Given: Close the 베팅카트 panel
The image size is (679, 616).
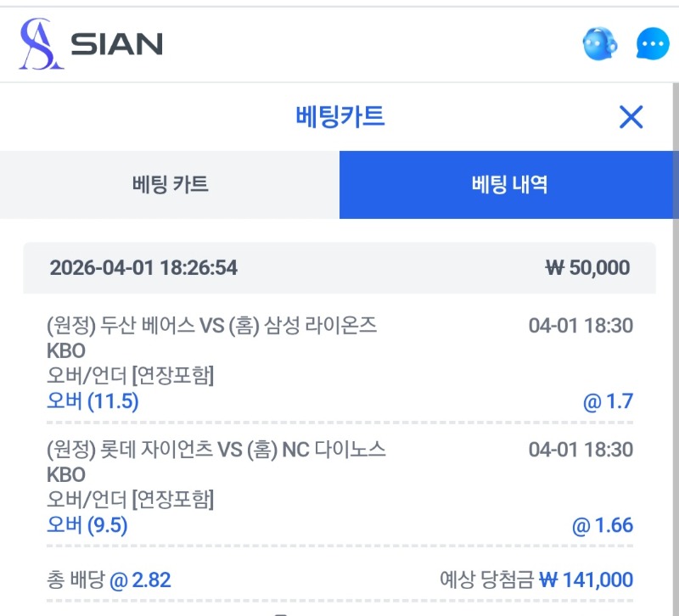Looking at the screenshot, I should click(x=631, y=117).
